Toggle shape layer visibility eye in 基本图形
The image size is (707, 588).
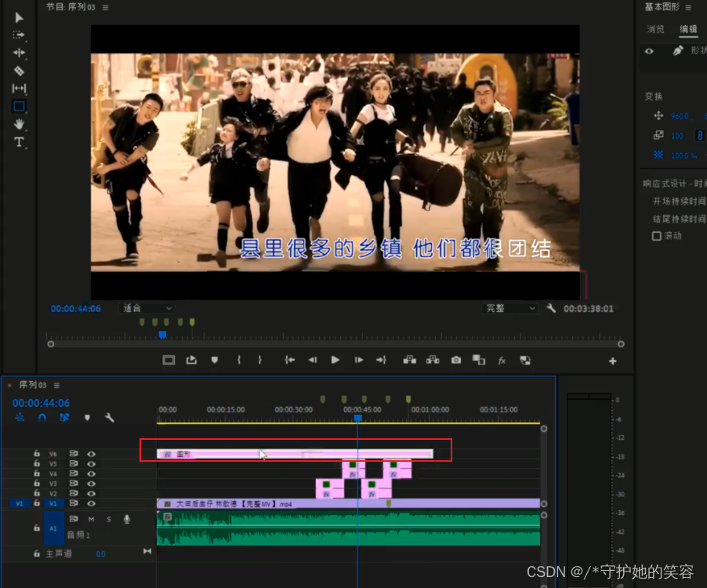pos(649,51)
